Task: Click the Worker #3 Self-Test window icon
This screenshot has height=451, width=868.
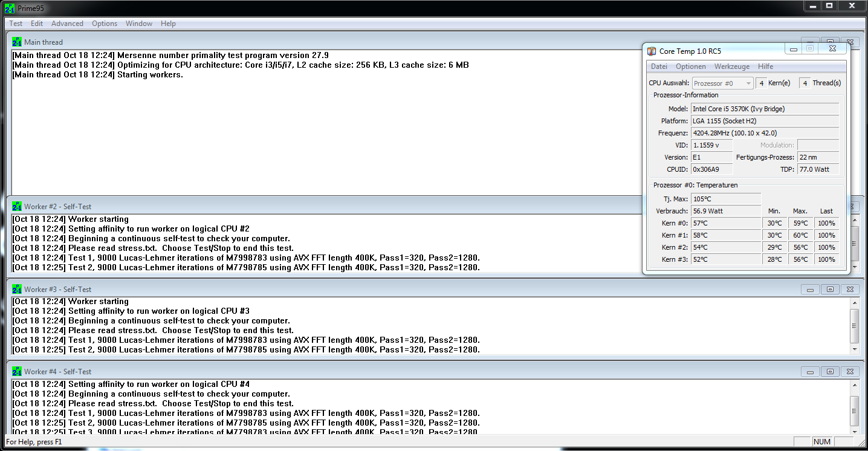Action: (x=17, y=289)
